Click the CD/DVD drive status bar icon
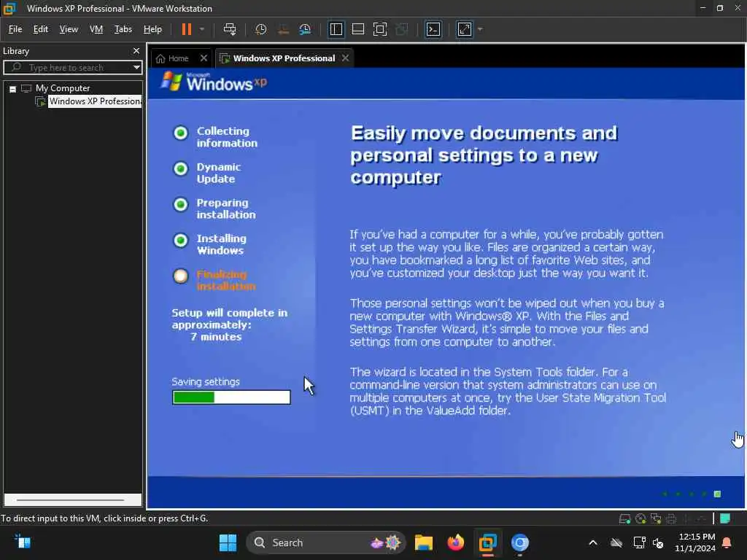 tap(640, 518)
